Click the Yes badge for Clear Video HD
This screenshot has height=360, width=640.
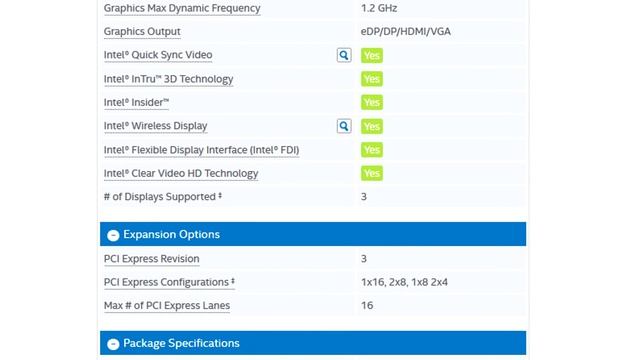pos(372,173)
